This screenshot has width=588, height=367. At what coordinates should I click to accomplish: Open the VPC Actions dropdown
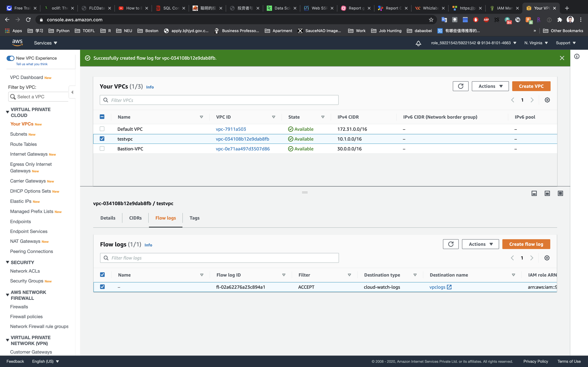click(x=490, y=86)
